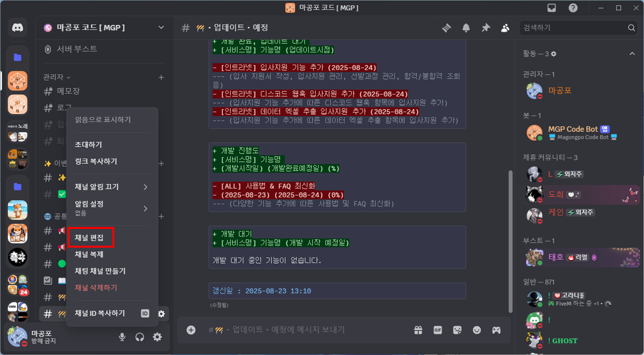Open Discord direct messages home
644x355 pixels.
click(x=17, y=28)
